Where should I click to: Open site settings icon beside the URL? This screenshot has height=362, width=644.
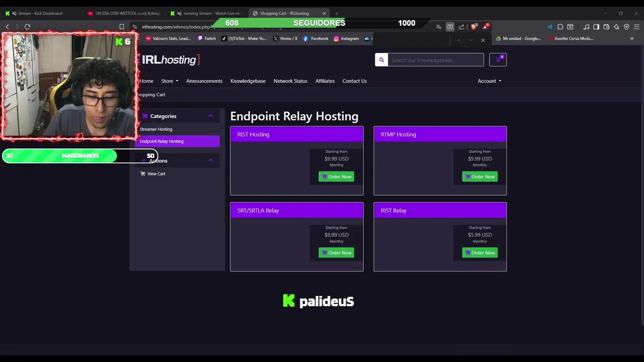[134, 27]
